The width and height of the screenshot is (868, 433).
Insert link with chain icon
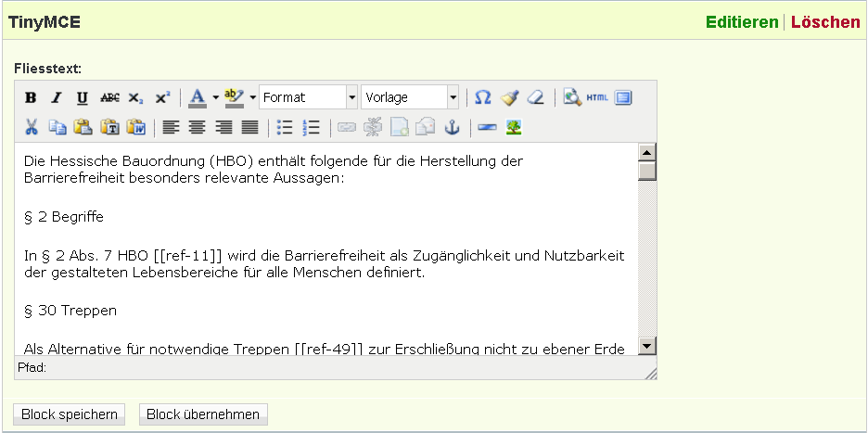click(x=347, y=127)
